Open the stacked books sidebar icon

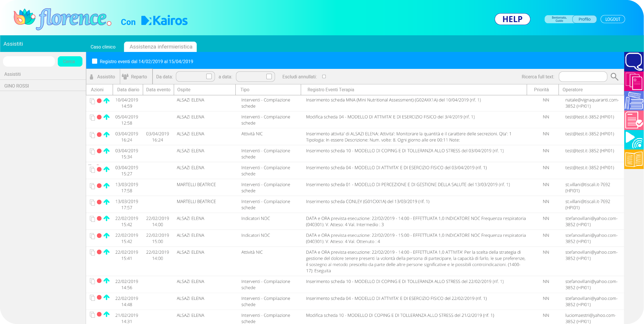coord(634,101)
